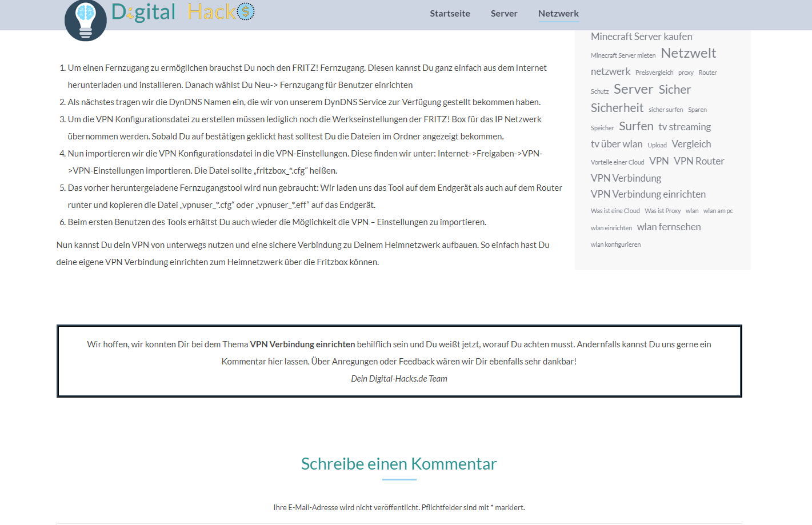Image resolution: width=812 pixels, height=525 pixels.
Task: Open the 'tv streaming' tag
Action: pyautogui.click(x=685, y=127)
